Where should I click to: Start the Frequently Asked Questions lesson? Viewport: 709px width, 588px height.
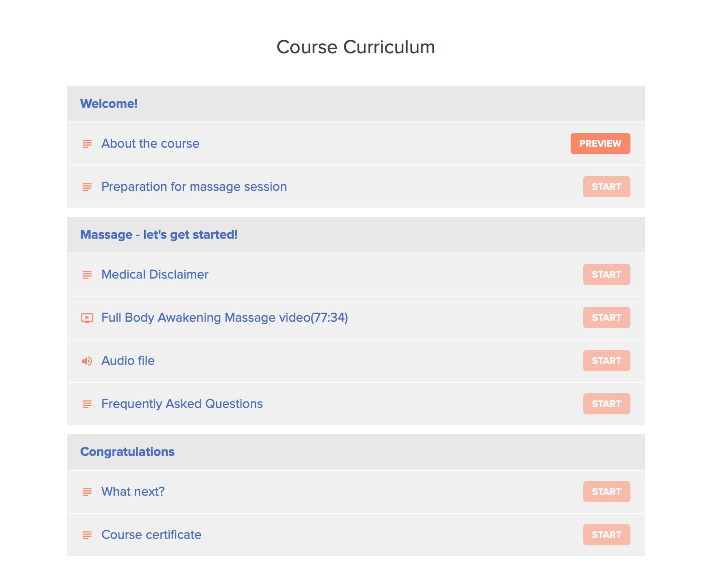pyautogui.click(x=606, y=404)
